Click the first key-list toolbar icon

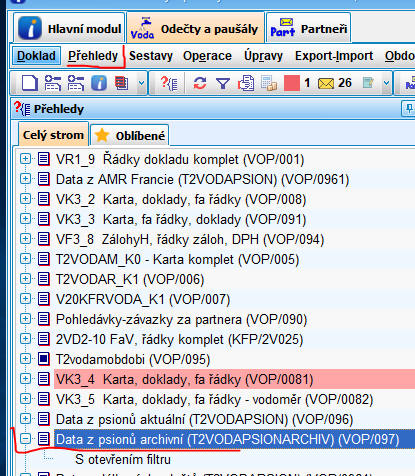click(53, 83)
